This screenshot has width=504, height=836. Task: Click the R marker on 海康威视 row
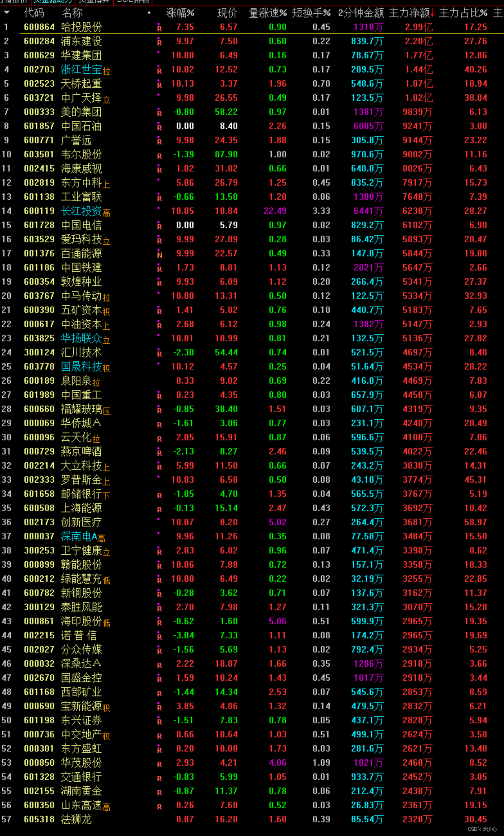159,170
